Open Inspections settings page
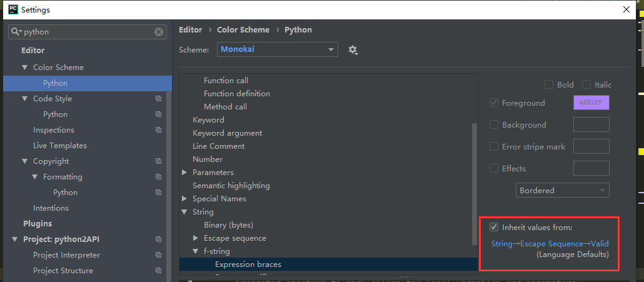Image resolution: width=644 pixels, height=282 pixels. (x=53, y=129)
